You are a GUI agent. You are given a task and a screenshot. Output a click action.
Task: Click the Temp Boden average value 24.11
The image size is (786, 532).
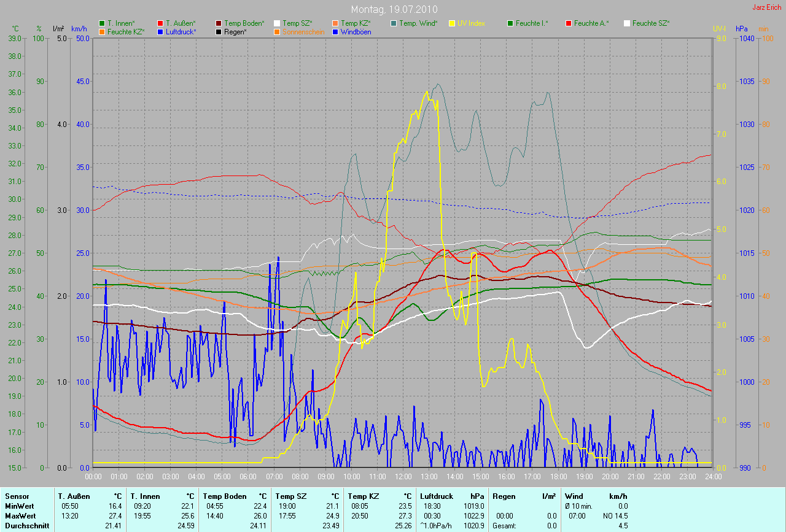(x=259, y=526)
